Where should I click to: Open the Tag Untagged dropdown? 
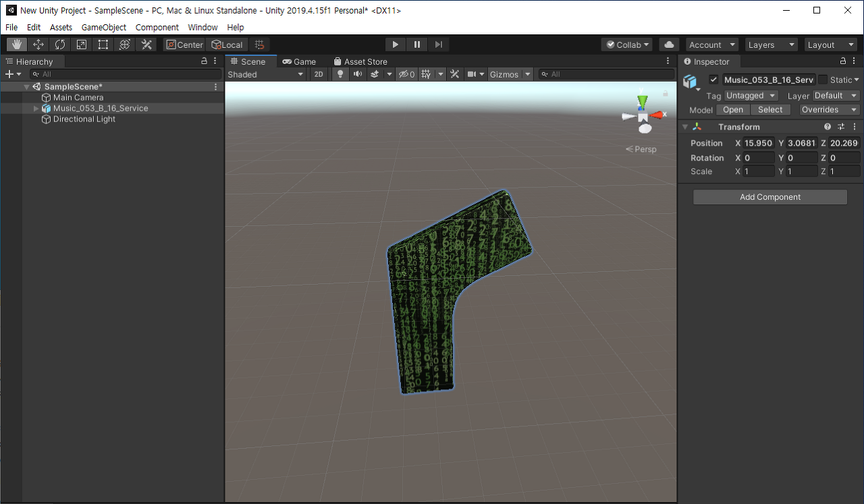click(x=751, y=96)
